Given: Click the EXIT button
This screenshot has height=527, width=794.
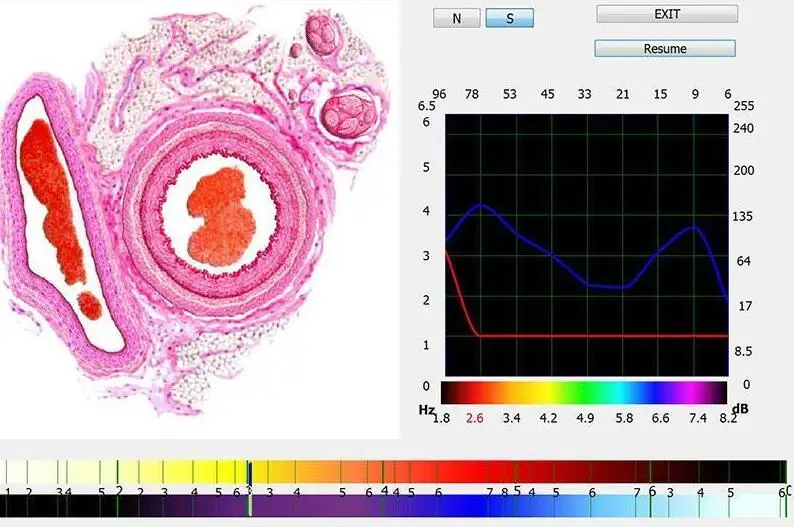Looking at the screenshot, I should point(667,14).
